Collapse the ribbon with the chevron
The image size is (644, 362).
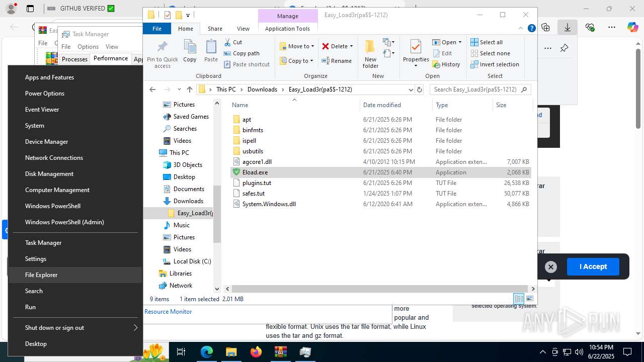coord(521,29)
